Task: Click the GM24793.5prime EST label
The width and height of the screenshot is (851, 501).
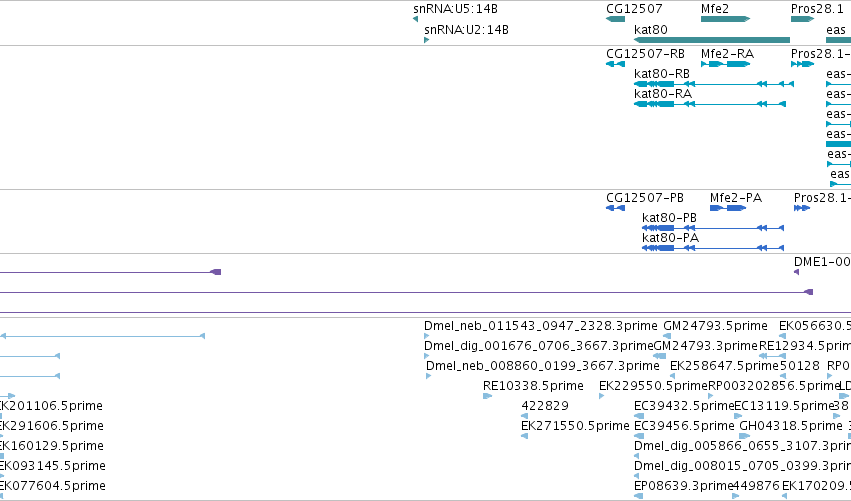Action: coord(715,326)
